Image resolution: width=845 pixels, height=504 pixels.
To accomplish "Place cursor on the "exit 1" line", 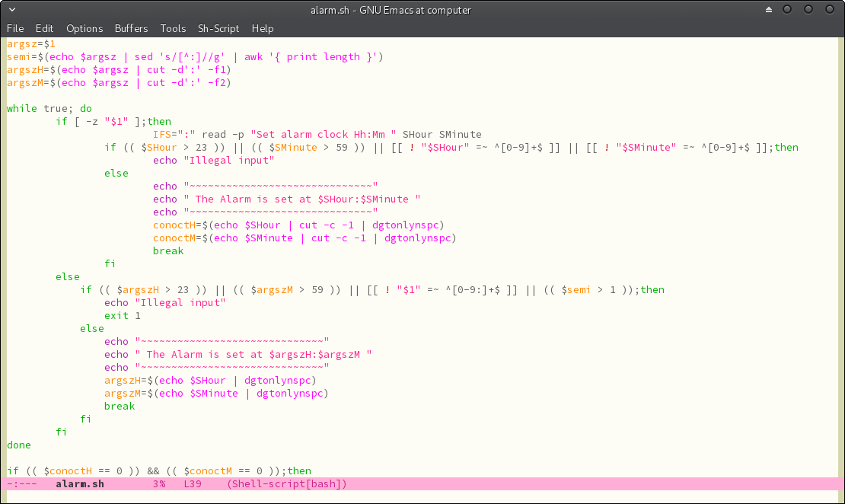I will [122, 315].
